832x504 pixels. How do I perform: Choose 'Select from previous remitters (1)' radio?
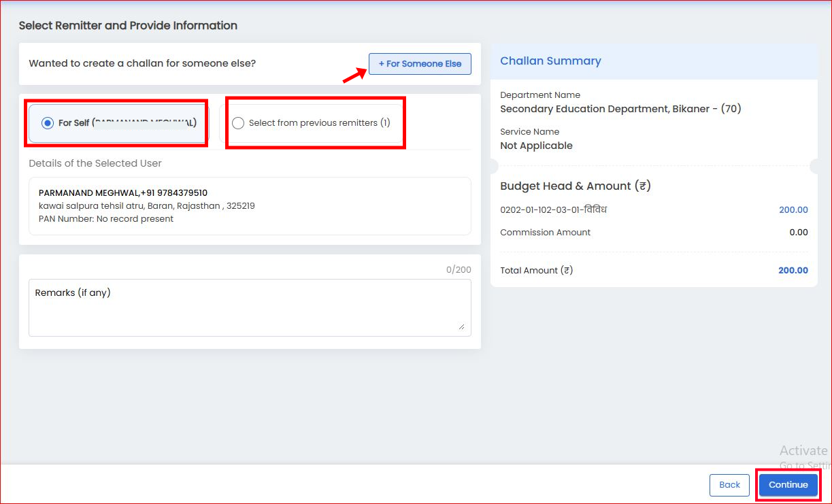[x=238, y=123]
